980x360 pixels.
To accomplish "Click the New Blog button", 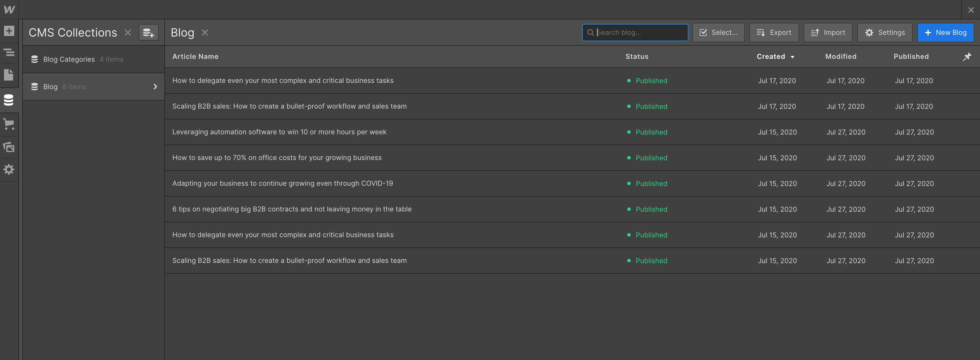I will 946,32.
